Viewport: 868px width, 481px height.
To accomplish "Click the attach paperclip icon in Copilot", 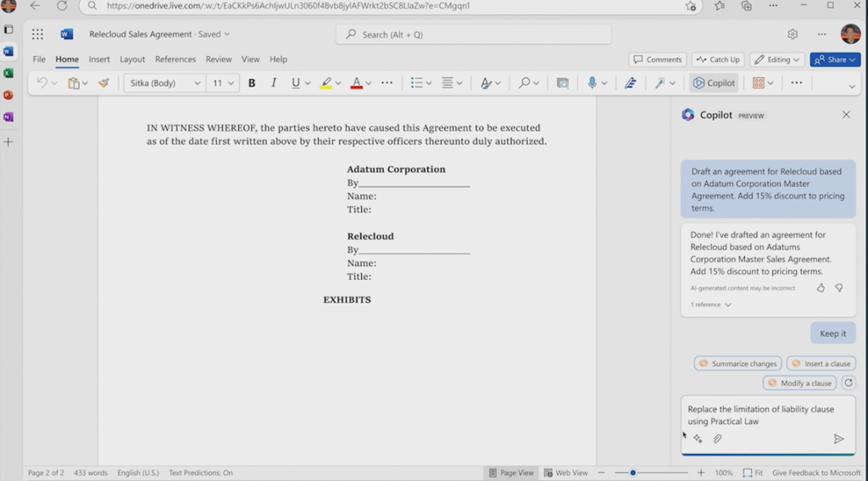I will click(x=717, y=439).
